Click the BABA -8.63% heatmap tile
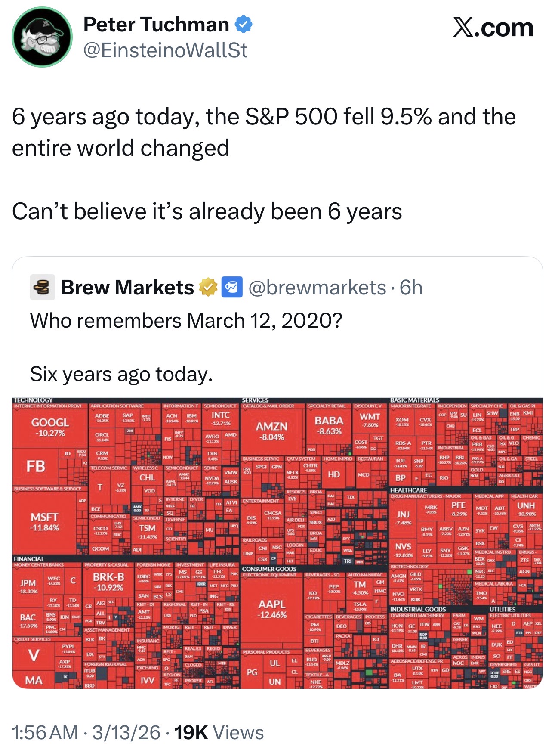Viewport: 555px width, 756px height. click(329, 425)
